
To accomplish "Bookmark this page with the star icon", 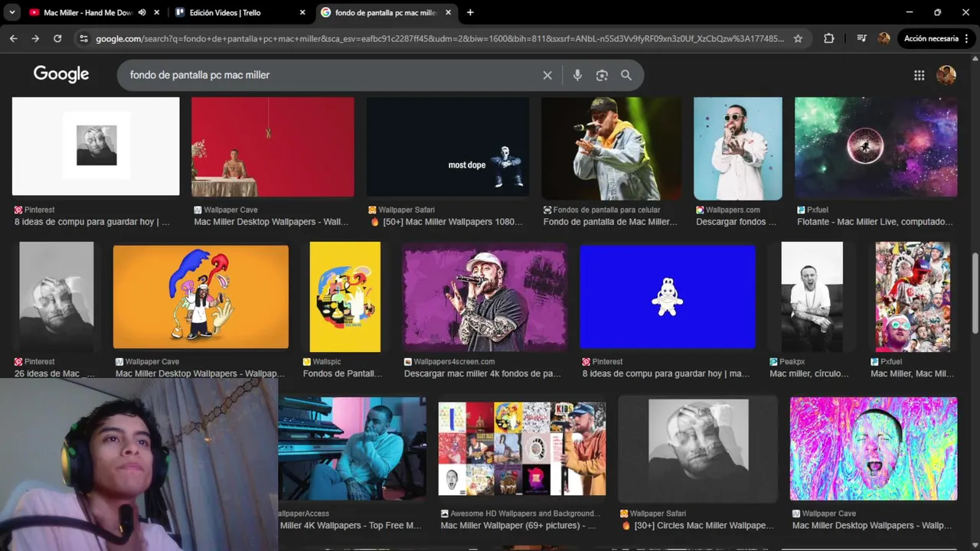I will 798,38.
